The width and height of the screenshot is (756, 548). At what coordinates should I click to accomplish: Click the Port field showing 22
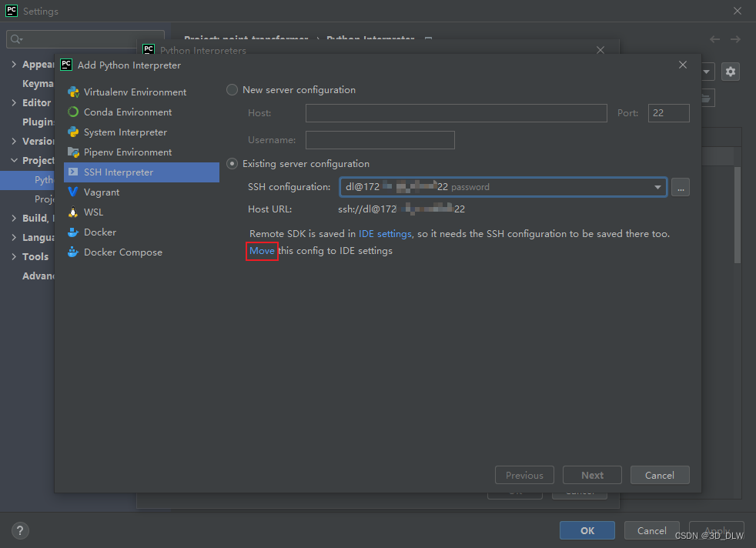(669, 113)
